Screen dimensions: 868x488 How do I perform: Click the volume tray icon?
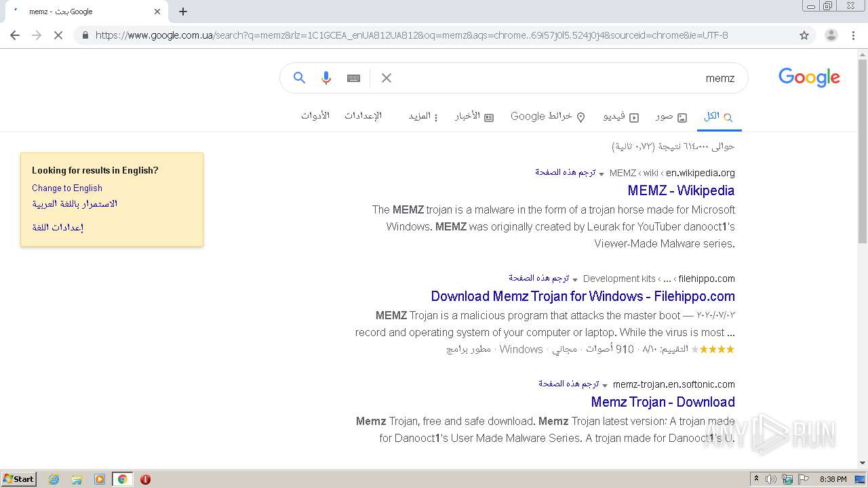[x=771, y=479]
